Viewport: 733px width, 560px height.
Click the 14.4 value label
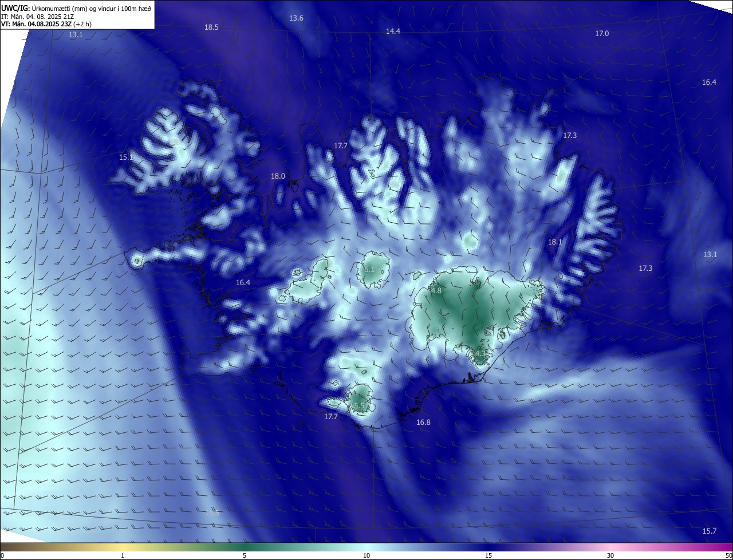tap(393, 31)
